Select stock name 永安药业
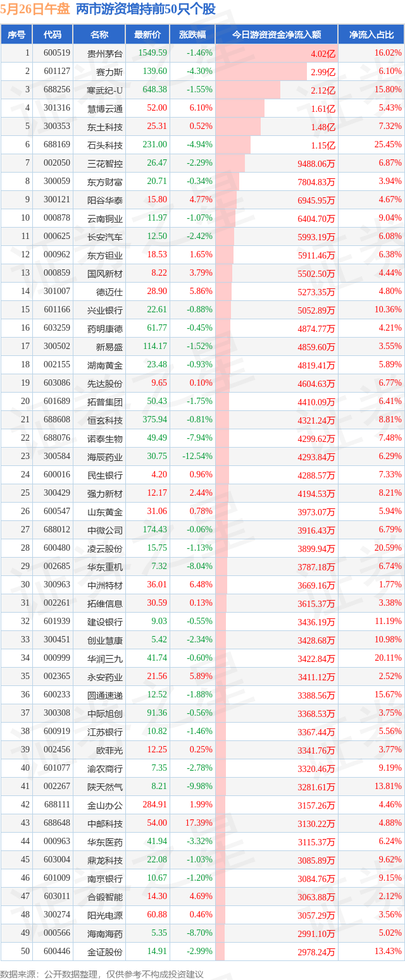Screen dimensions: 405x980 [x=105, y=677]
